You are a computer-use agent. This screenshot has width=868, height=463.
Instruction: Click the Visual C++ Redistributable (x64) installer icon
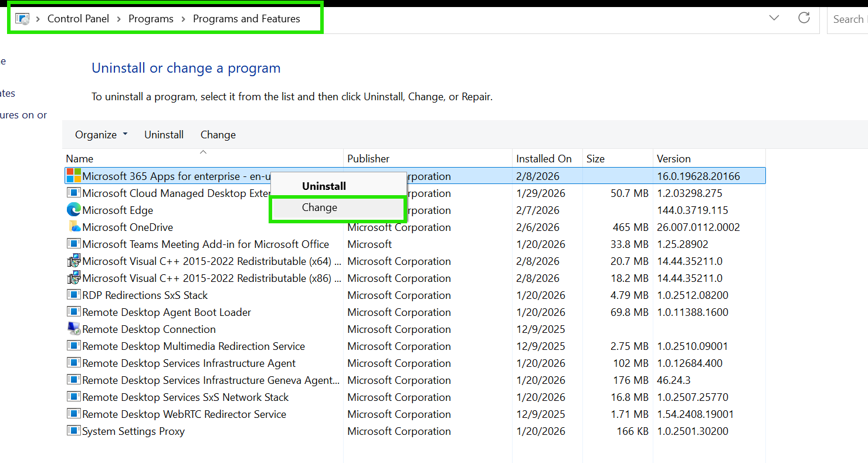pyautogui.click(x=73, y=261)
